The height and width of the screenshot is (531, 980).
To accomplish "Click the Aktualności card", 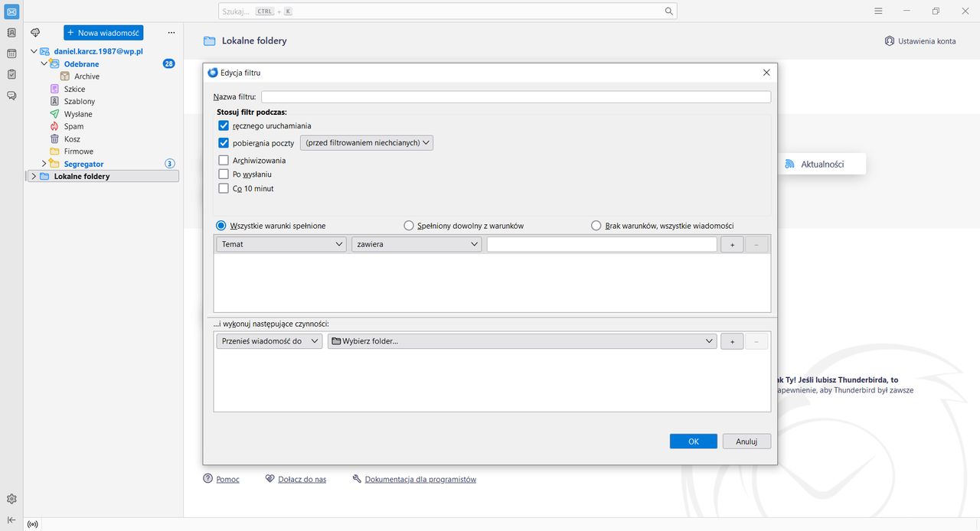I will coord(822,164).
